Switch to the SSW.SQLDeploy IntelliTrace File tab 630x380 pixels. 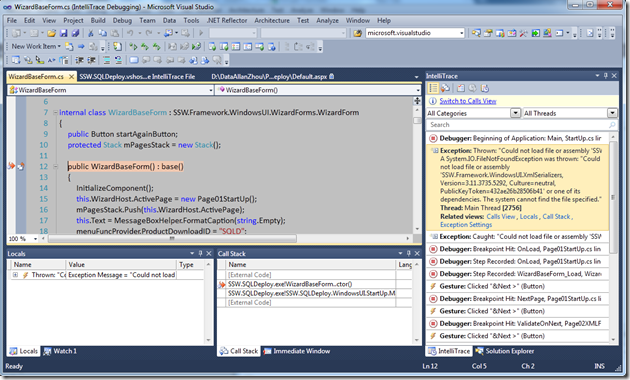pos(137,76)
